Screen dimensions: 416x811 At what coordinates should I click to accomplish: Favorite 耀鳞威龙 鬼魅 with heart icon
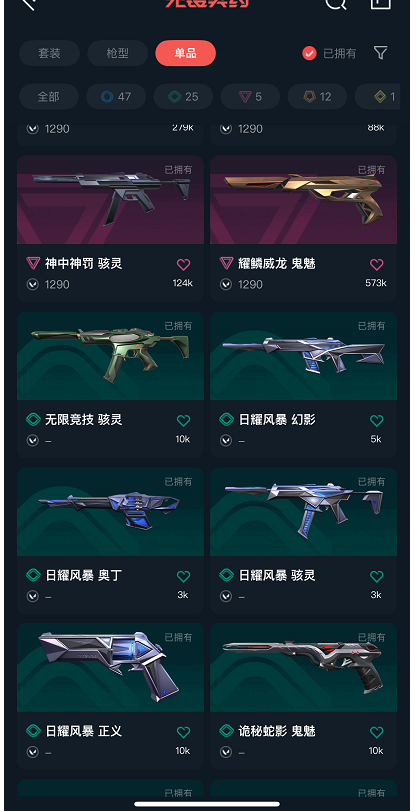tap(377, 264)
